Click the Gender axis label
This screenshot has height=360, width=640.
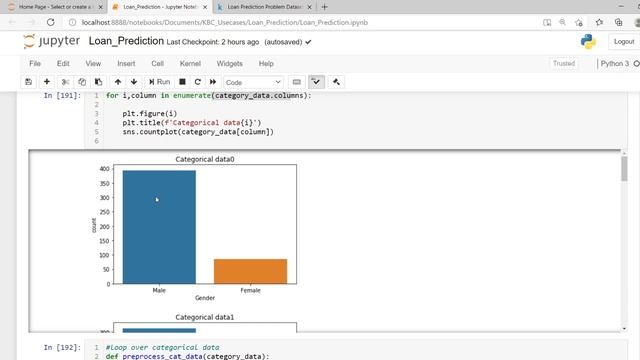pos(205,298)
